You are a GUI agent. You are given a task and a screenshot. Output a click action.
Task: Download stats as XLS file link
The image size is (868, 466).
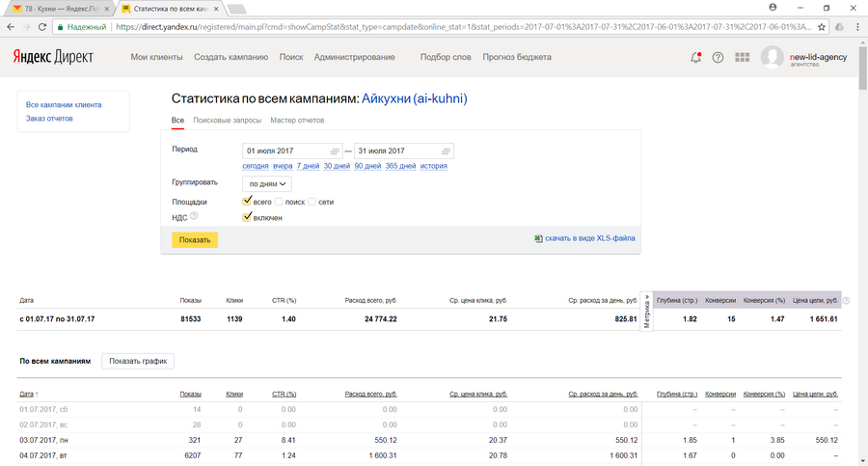(x=589, y=238)
